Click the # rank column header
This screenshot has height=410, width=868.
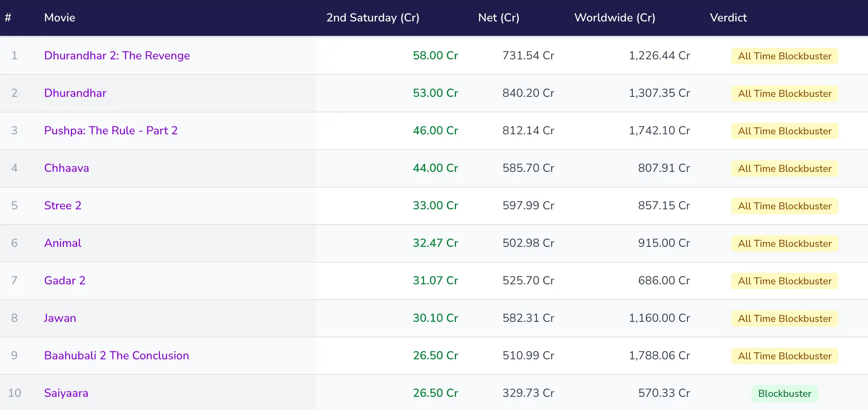coord(8,18)
